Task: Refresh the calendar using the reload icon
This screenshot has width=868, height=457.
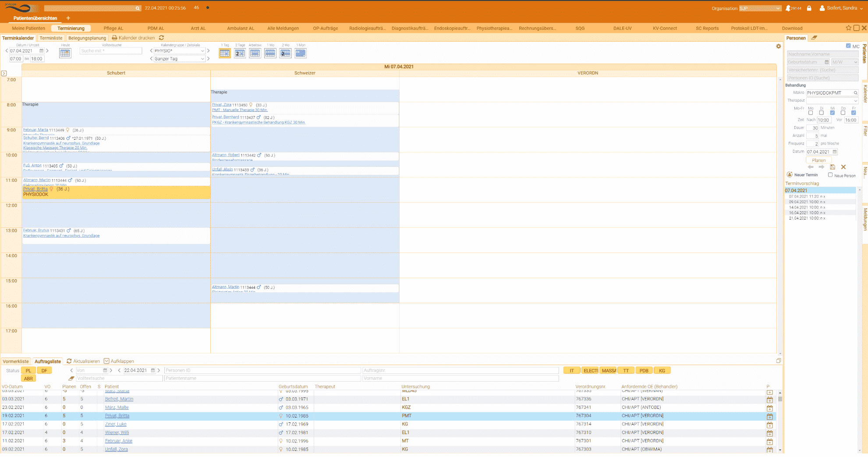Action: click(161, 38)
